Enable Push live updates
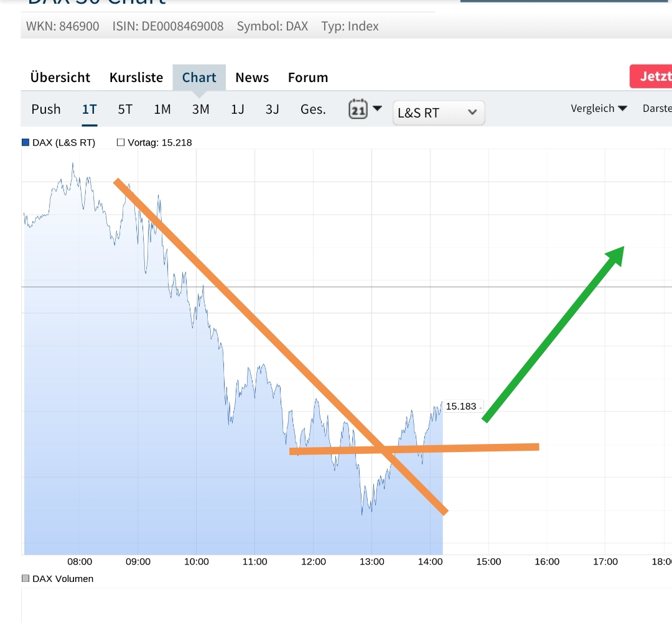This screenshot has width=672, height=623. click(45, 109)
